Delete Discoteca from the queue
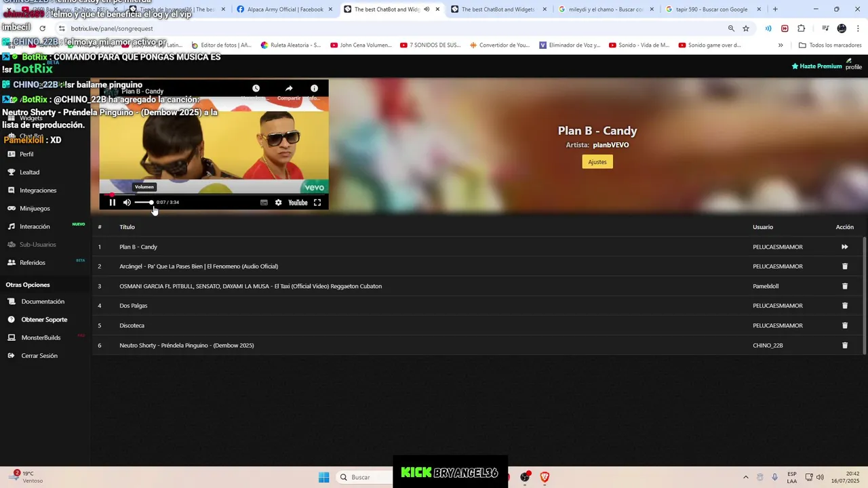Screen dimensions: 868x488 point(845,325)
